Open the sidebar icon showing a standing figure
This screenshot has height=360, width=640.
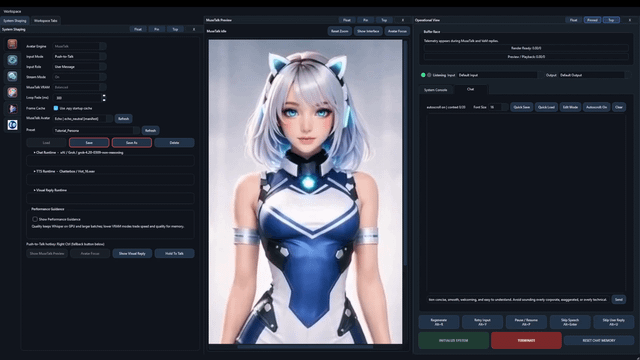(x=12, y=109)
